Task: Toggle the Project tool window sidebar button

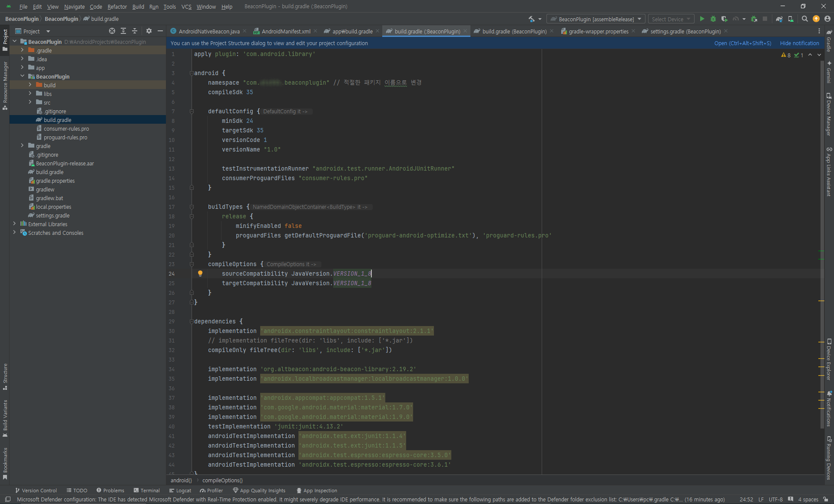Action: [x=5, y=39]
